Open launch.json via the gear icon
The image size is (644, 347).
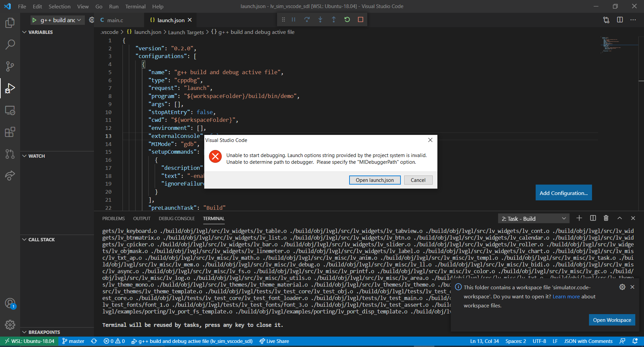[92, 20]
